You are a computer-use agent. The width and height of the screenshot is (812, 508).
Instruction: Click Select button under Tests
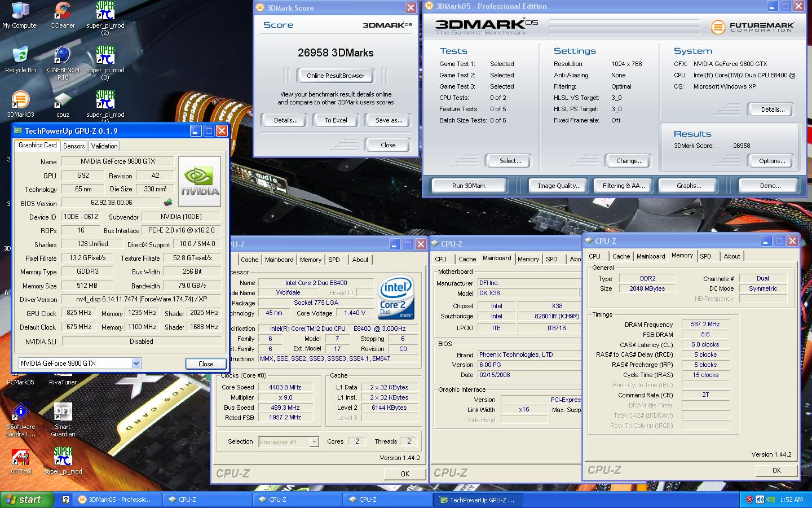[x=510, y=161]
